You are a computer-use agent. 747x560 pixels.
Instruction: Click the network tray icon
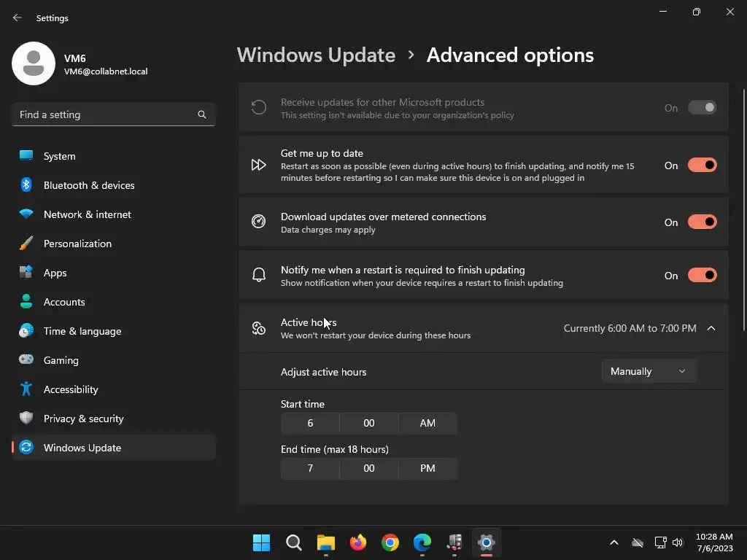660,542
